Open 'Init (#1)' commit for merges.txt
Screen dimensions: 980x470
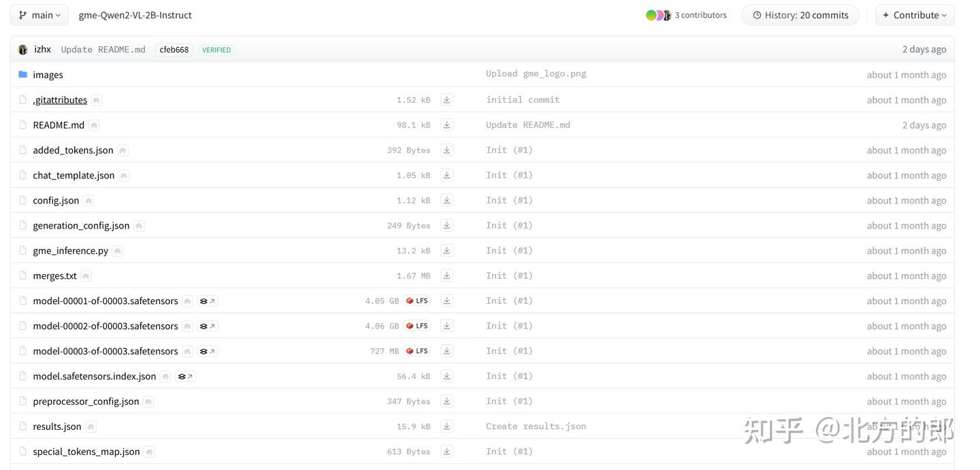pos(509,275)
